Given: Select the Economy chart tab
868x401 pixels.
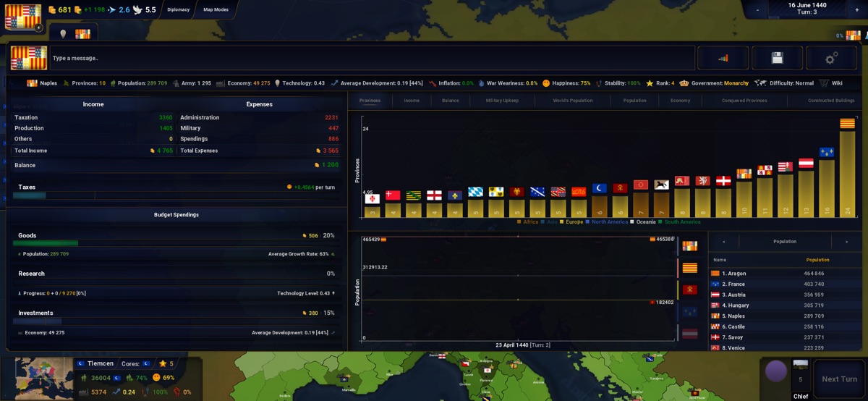Looking at the screenshot, I should point(680,101).
